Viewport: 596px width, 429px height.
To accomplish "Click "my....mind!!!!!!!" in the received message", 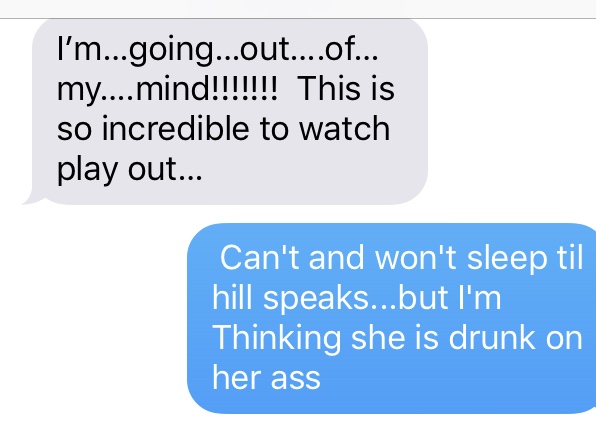I will pos(167,91).
